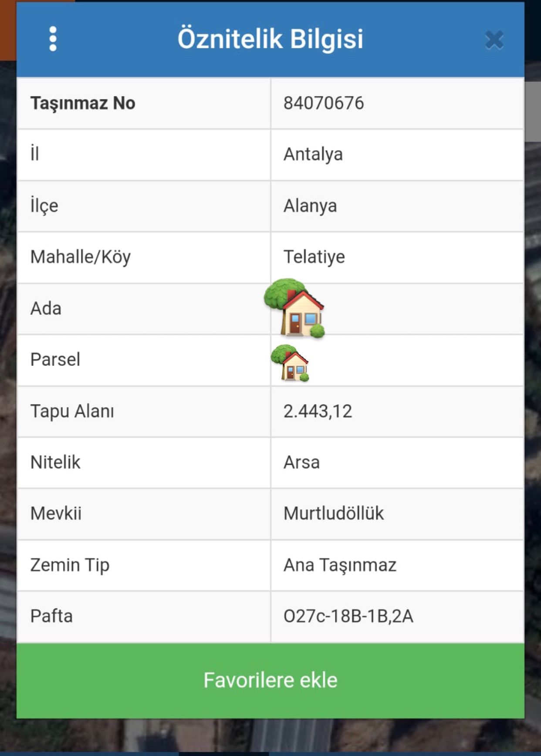Select the Ana Taşınmaz value

(x=340, y=565)
